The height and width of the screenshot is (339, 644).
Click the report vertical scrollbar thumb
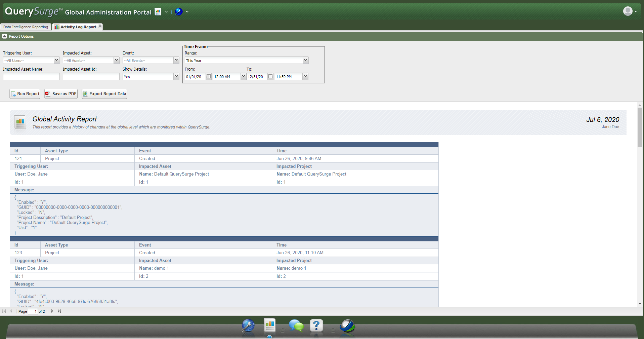[x=640, y=127]
